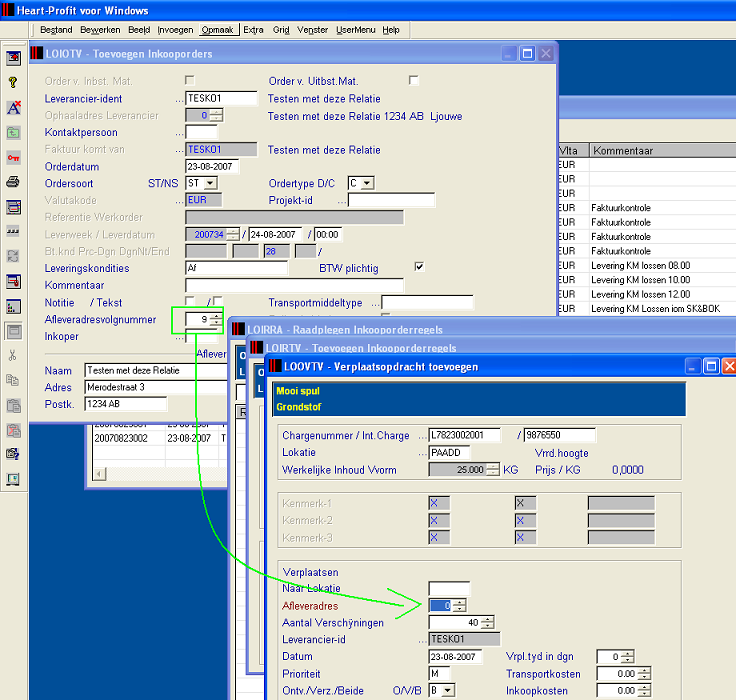736x700 pixels.
Task: Open the Opmaak menu
Action: pos(217,30)
